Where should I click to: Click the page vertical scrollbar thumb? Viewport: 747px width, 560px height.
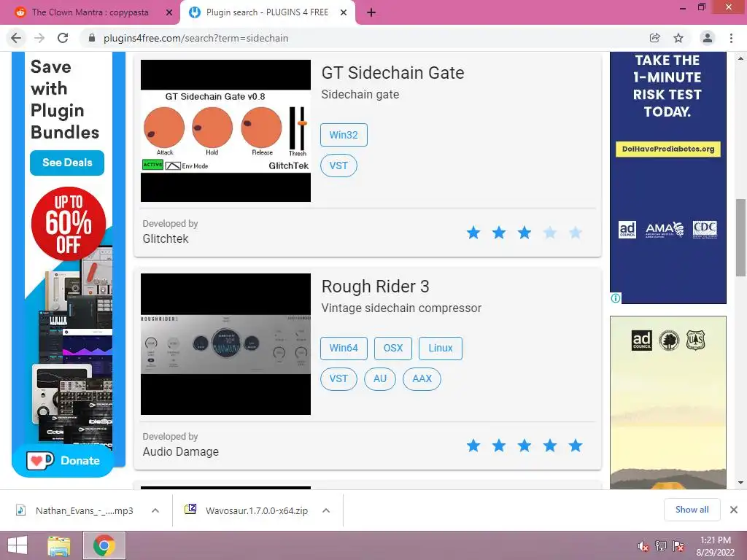[x=740, y=237]
